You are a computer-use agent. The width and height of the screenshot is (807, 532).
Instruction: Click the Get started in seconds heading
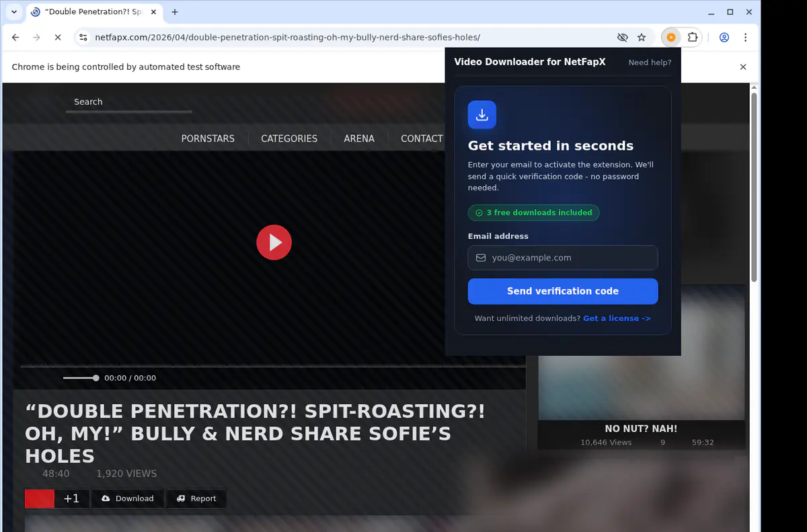(551, 146)
